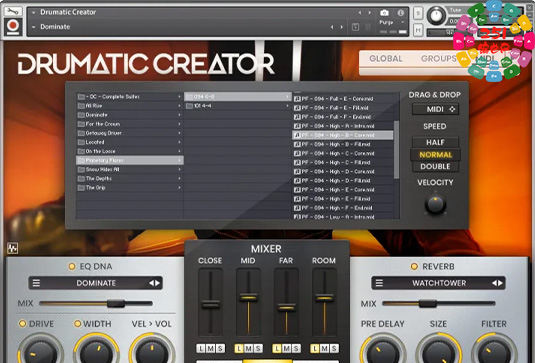Viewport: 535px width, 363px height.
Task: Go to previous instrument with the top left arrow
Action: (x=360, y=13)
